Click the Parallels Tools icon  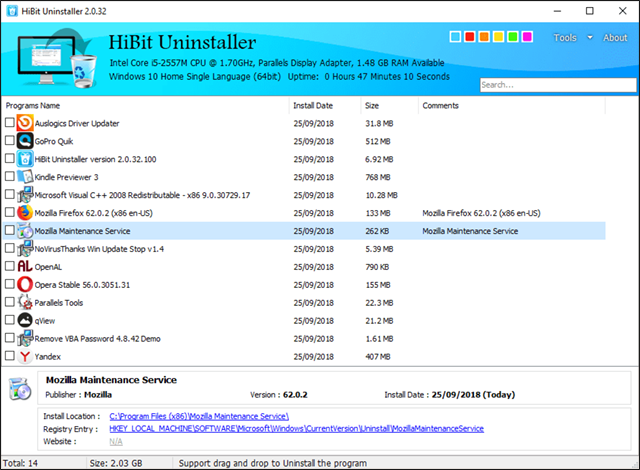tap(25, 302)
